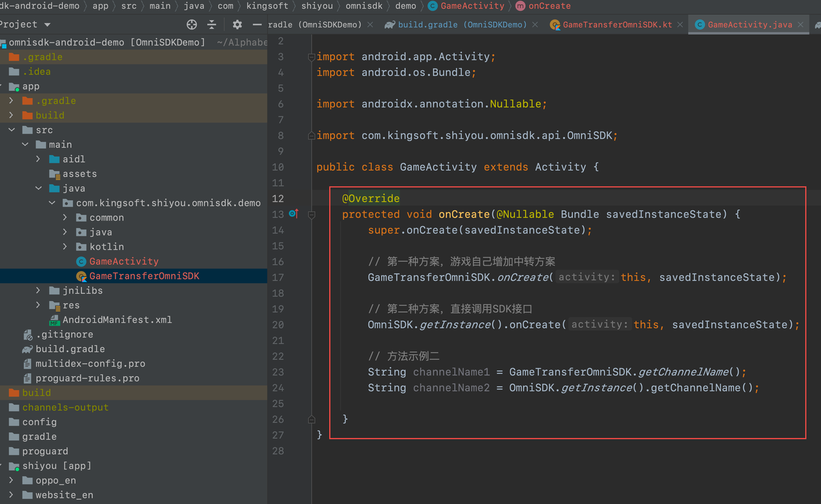Click the fold end marker on line 26
Viewport: 821px width, 504px height.
312,419
